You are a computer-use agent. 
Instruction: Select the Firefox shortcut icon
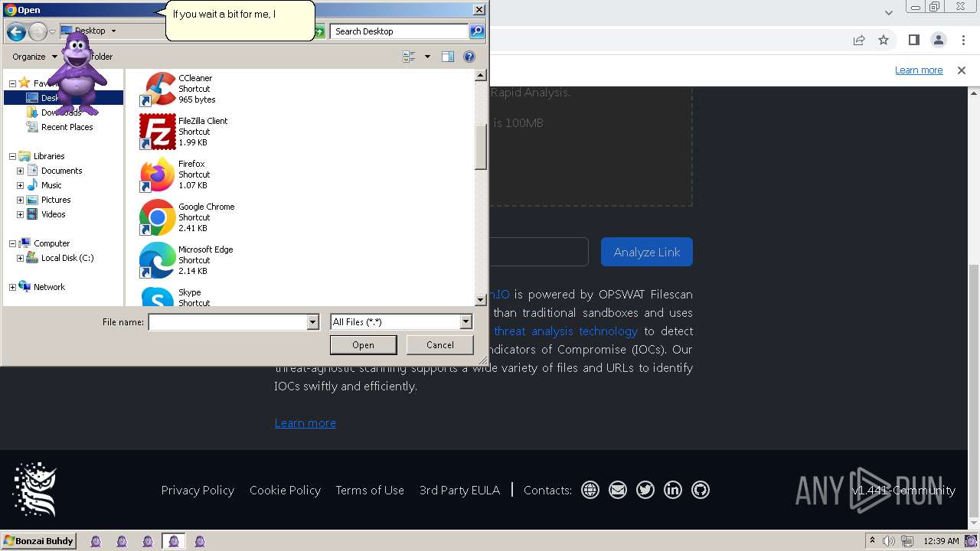158,174
